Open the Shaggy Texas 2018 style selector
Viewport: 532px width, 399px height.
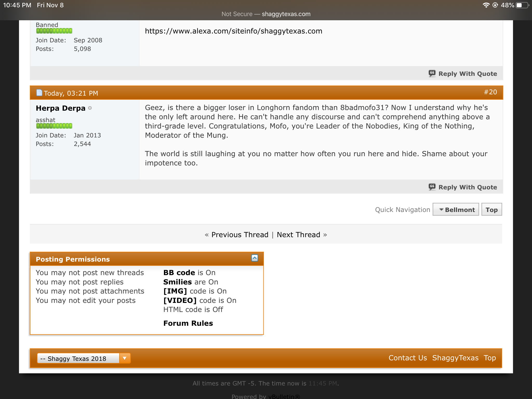click(78, 358)
